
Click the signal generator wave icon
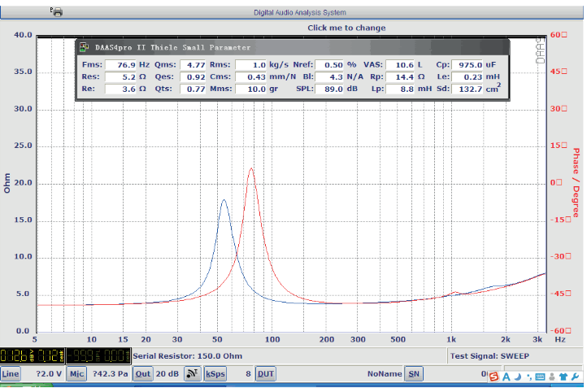point(192,373)
